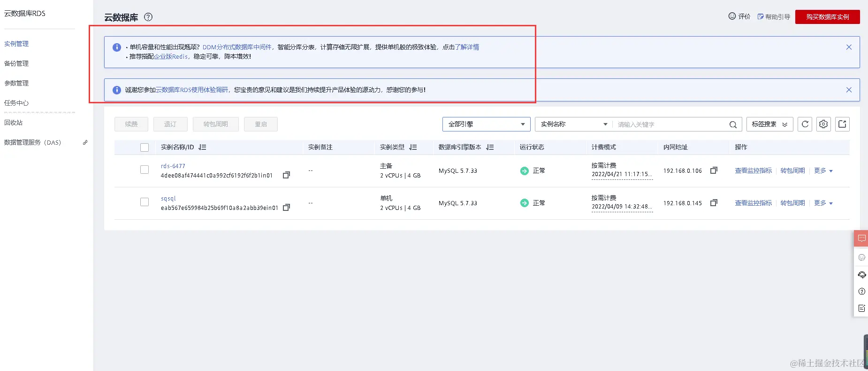
Task: Close the RDS survey invitation banner
Action: [x=849, y=90]
